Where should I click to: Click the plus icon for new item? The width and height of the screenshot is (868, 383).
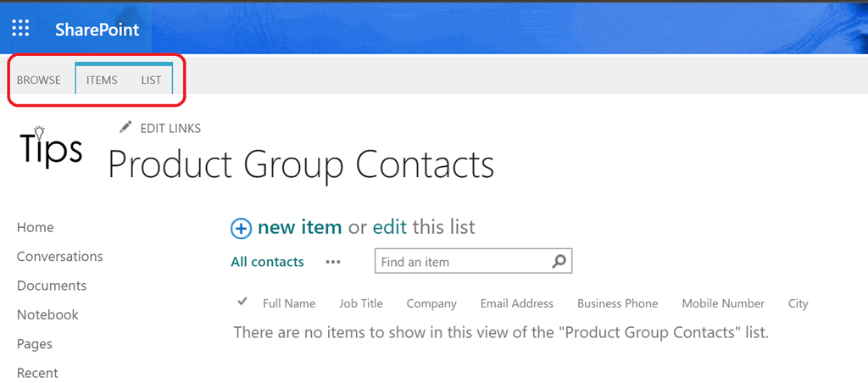point(241,228)
